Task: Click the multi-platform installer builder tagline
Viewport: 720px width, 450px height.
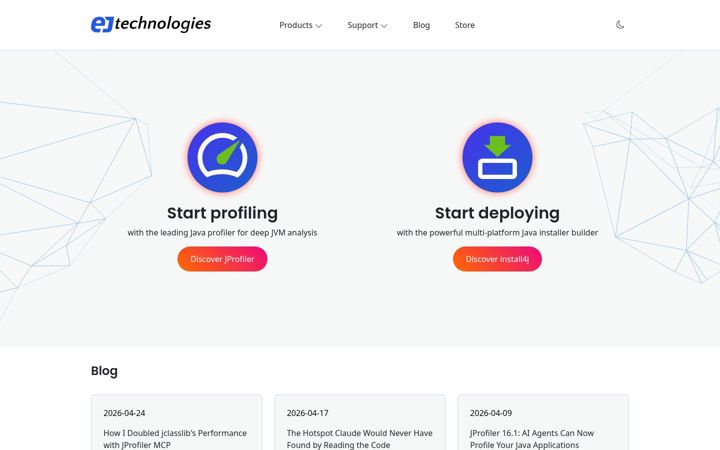Action: coord(497,233)
